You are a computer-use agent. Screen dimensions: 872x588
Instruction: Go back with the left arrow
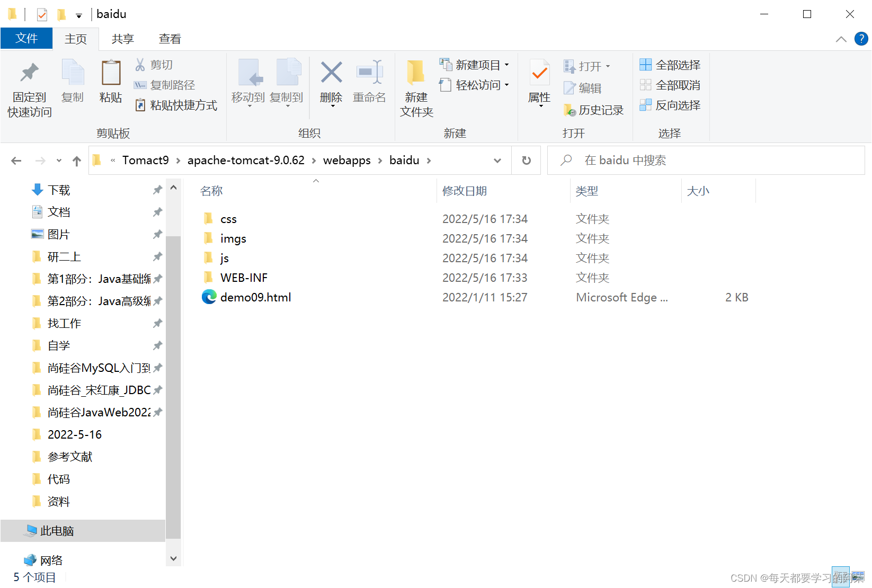coord(16,161)
